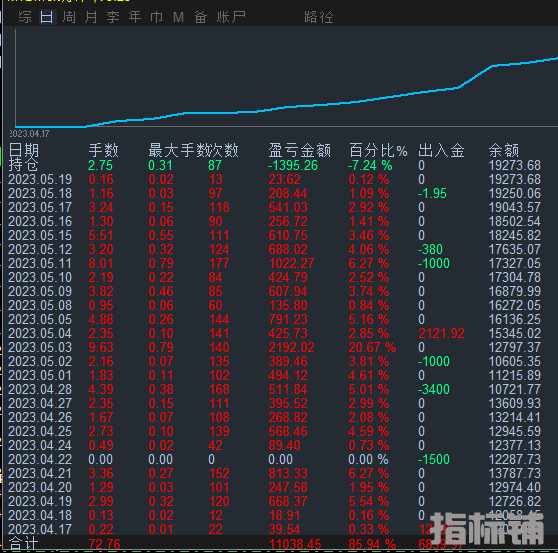Click the M tab
The image size is (558, 553).
click(178, 17)
